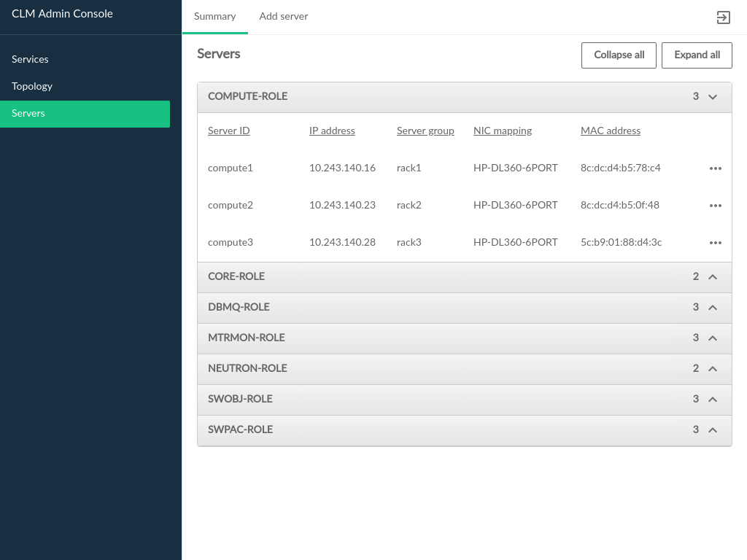The width and height of the screenshot is (747, 560).
Task: Open the more options menu for compute3
Action: (x=715, y=243)
